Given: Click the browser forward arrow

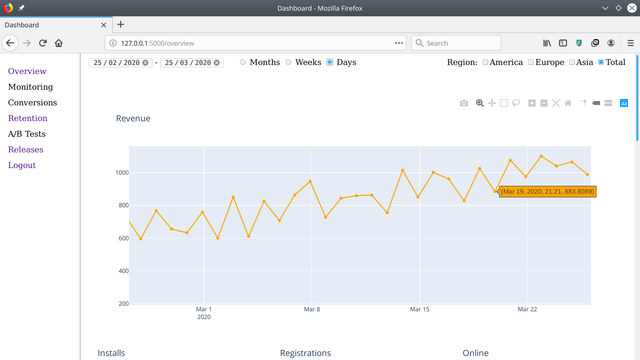Looking at the screenshot, I should point(27,43).
